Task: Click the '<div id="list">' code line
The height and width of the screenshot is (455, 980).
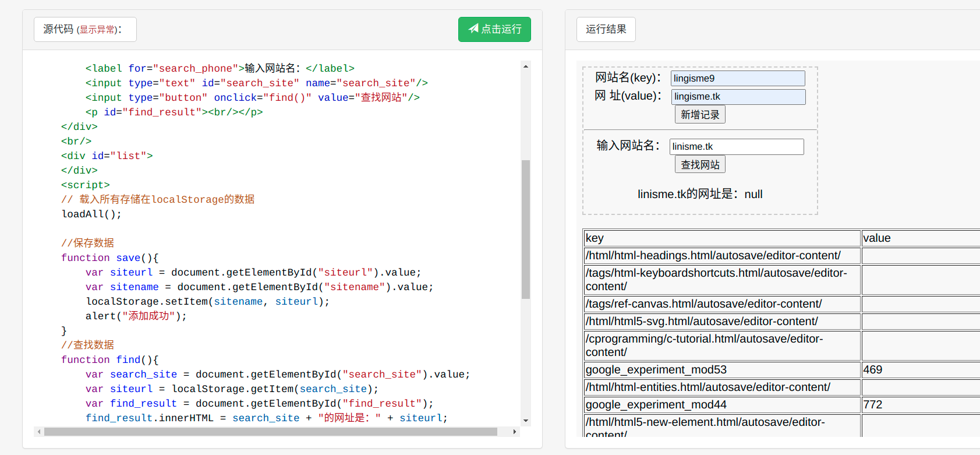Action: [107, 156]
